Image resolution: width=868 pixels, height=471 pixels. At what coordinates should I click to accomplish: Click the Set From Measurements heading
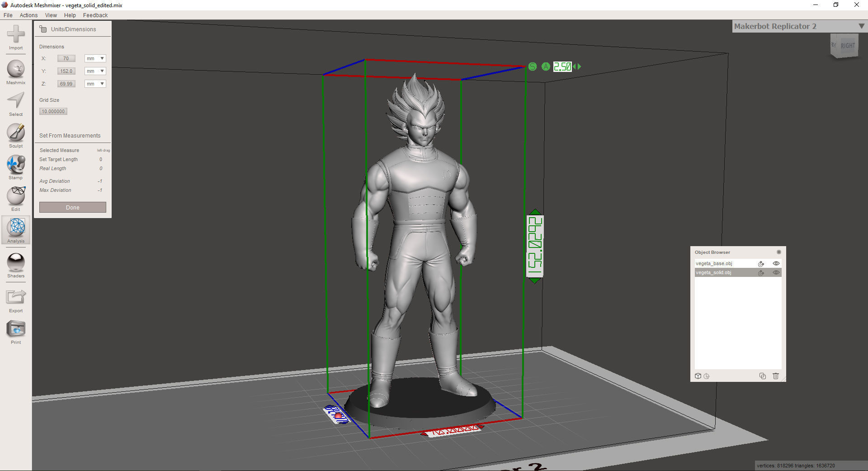click(70, 136)
